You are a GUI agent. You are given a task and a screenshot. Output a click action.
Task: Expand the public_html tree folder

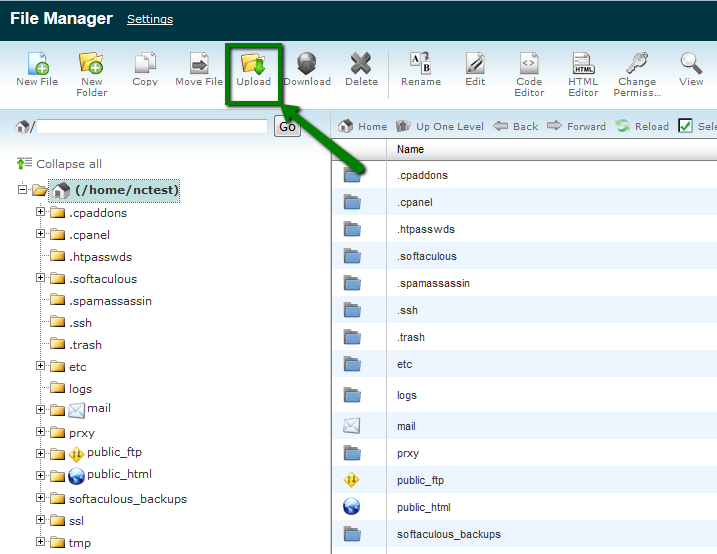(40, 475)
